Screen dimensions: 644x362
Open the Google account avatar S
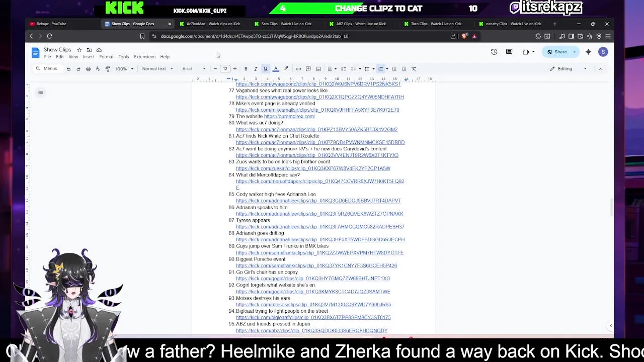tap(603, 52)
